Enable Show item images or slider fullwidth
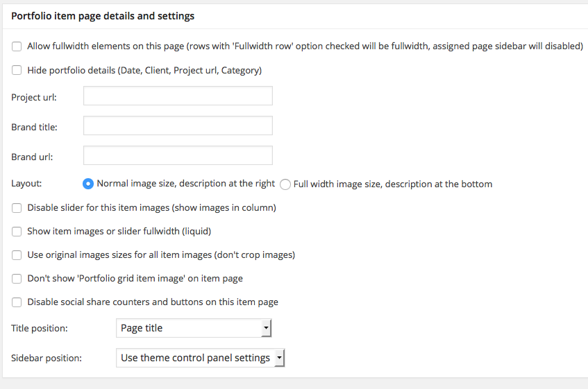 [17, 232]
